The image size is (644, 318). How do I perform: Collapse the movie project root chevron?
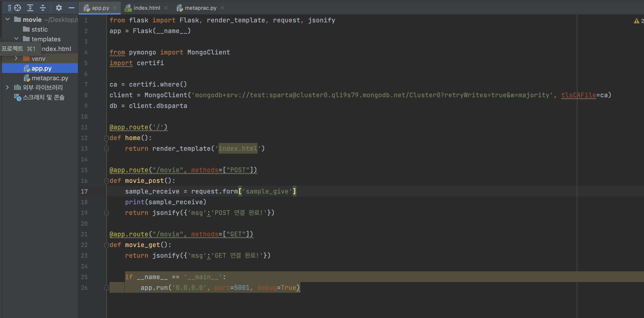[8, 19]
